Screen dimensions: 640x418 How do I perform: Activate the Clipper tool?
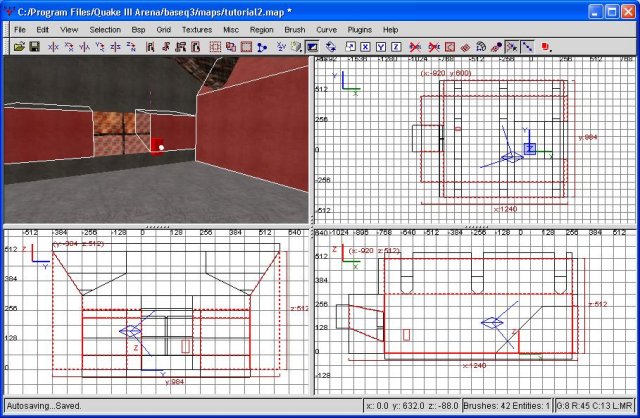262,47
